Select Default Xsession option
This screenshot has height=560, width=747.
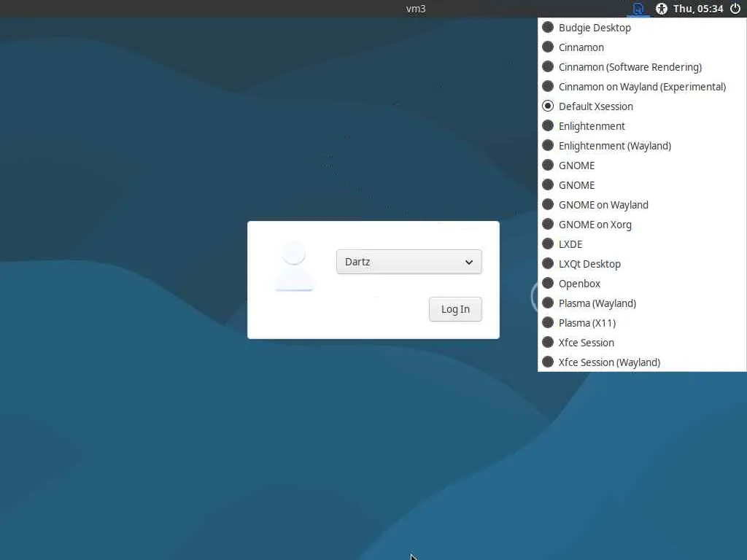coord(642,106)
